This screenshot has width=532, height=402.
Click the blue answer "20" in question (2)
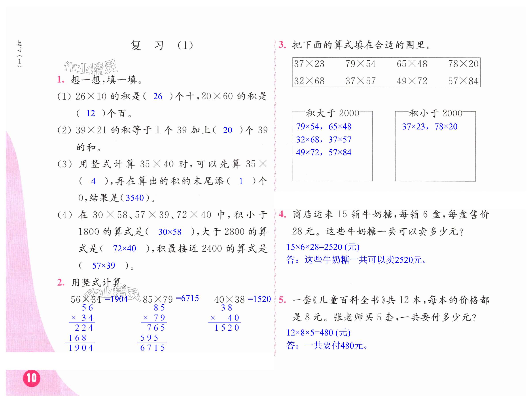[x=227, y=130]
